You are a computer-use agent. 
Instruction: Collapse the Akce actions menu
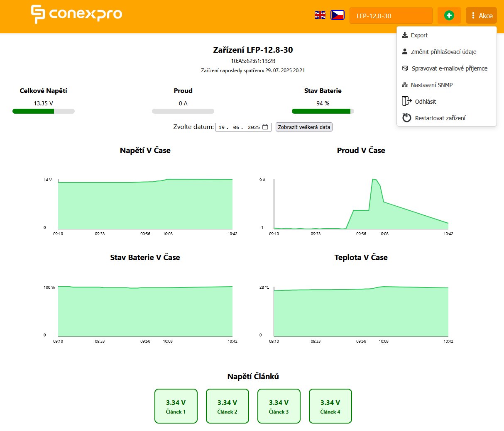pyautogui.click(x=481, y=16)
